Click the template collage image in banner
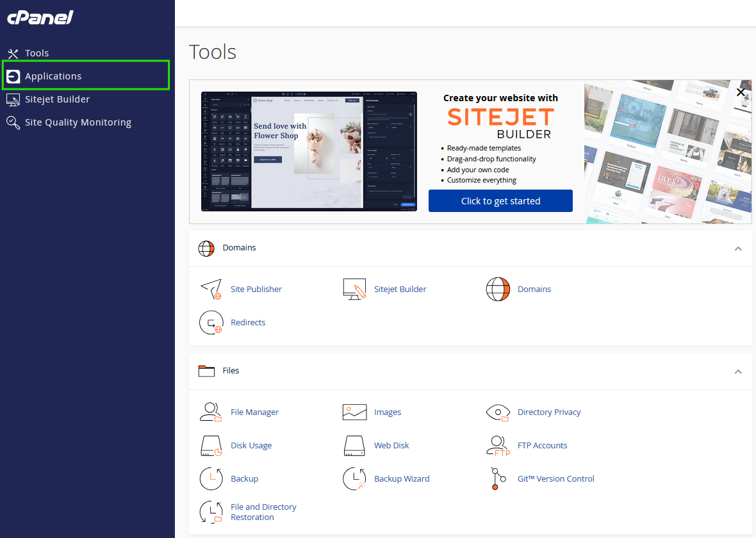The image size is (756, 538). coord(668,152)
